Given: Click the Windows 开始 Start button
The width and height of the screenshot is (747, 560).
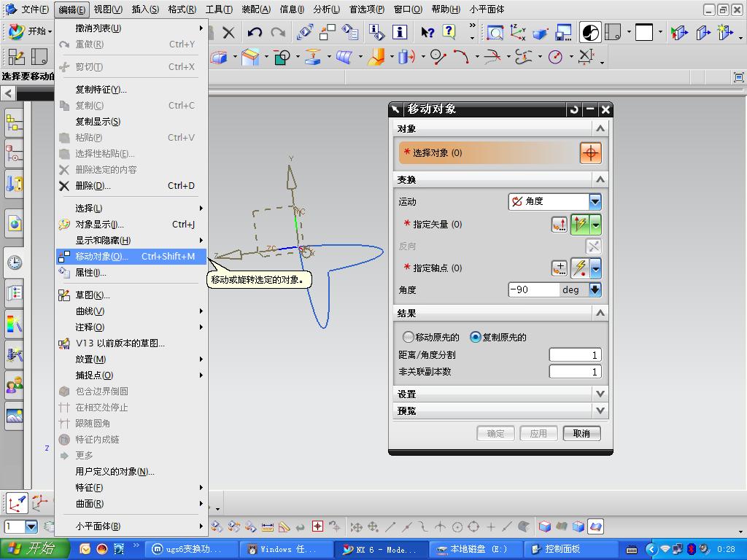Looking at the screenshot, I should coord(34,549).
